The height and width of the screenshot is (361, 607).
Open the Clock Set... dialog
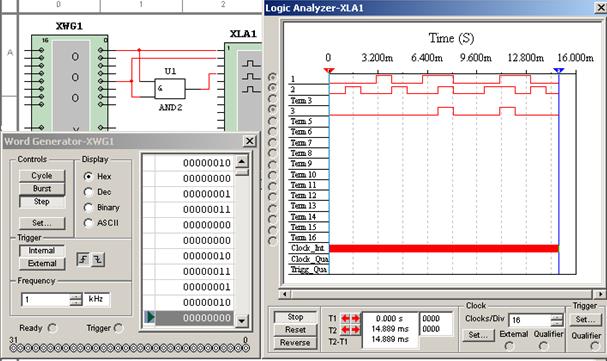tap(478, 335)
